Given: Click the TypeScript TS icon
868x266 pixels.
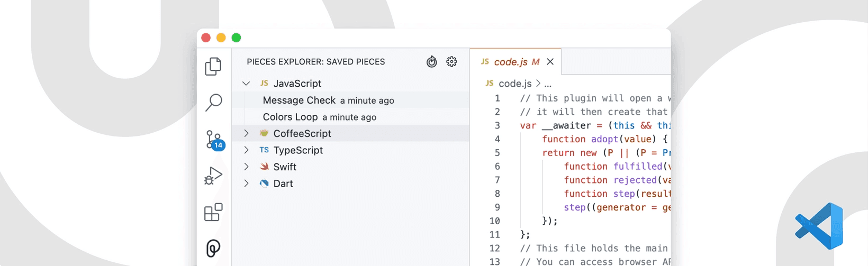Looking at the screenshot, I should 264,150.
